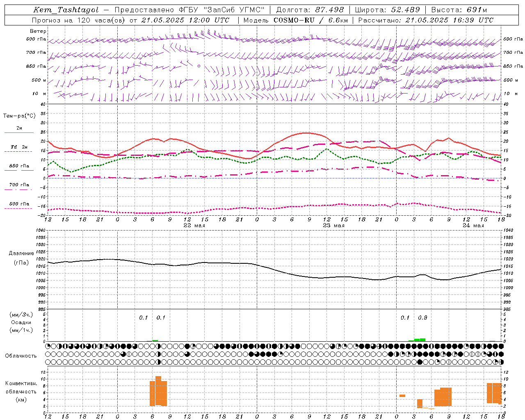Image resolution: width=525 pixels, height=420 pixels.
Task: Click the Модель COSMO-RU / 6.6км text
Action: 296,20
